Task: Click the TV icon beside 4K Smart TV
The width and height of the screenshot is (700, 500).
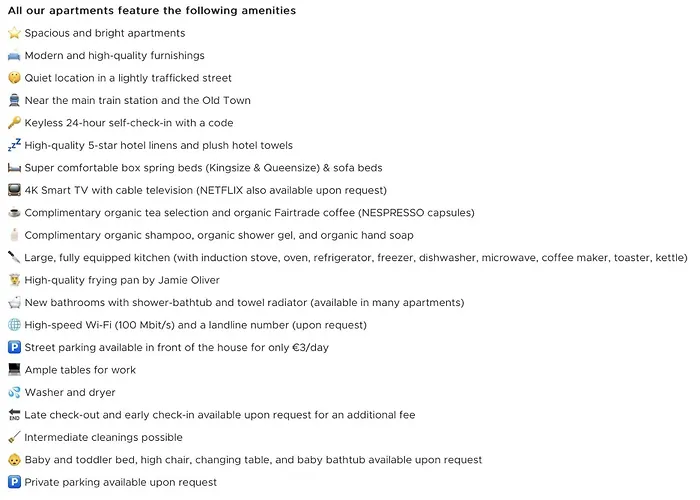Action: [14, 190]
